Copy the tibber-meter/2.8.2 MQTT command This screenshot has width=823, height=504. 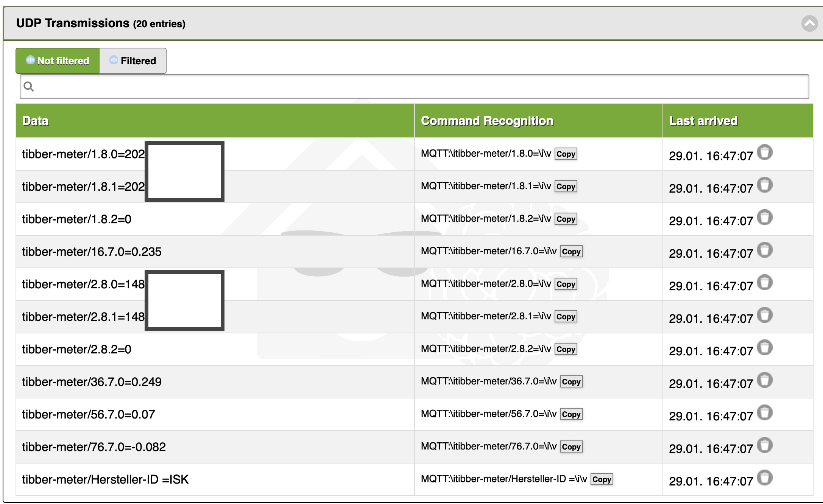point(566,349)
